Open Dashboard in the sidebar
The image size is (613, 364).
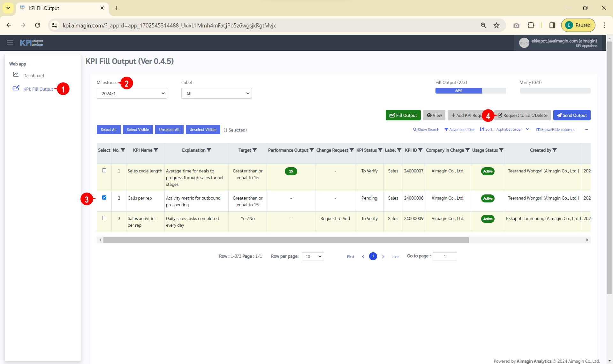tap(34, 76)
